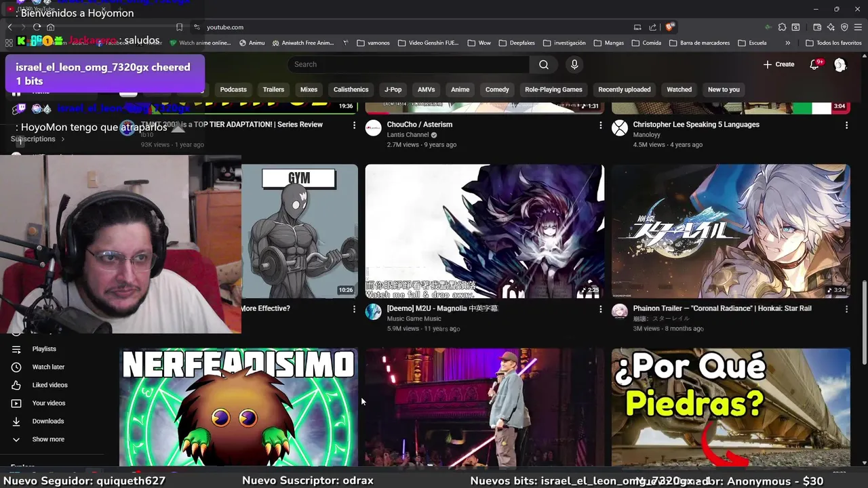Image resolution: width=868 pixels, height=488 pixels.
Task: Open Phainon Trailer Coronal Radiance title
Action: [722, 308]
